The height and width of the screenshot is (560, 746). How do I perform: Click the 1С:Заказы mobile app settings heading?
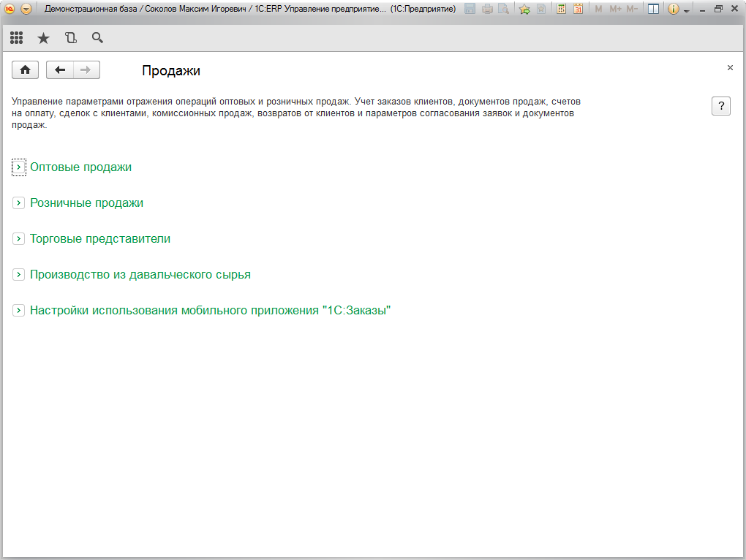click(211, 311)
